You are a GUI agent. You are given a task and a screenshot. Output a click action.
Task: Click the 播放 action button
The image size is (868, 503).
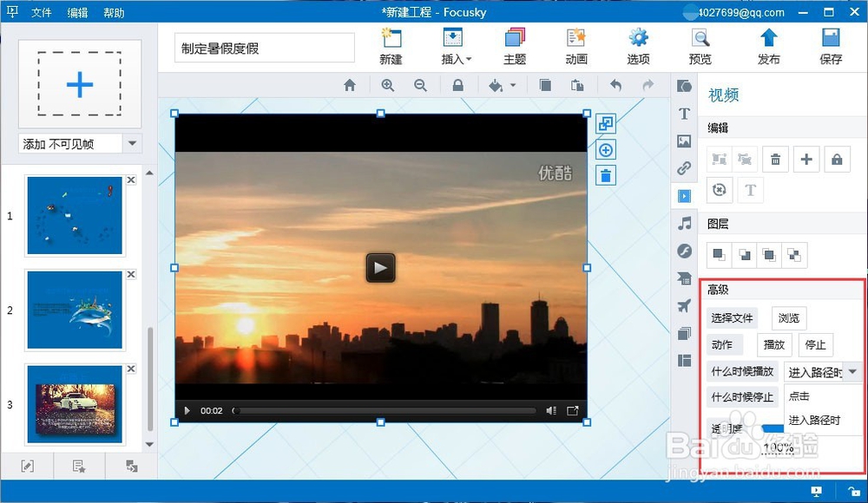pyautogui.click(x=774, y=345)
